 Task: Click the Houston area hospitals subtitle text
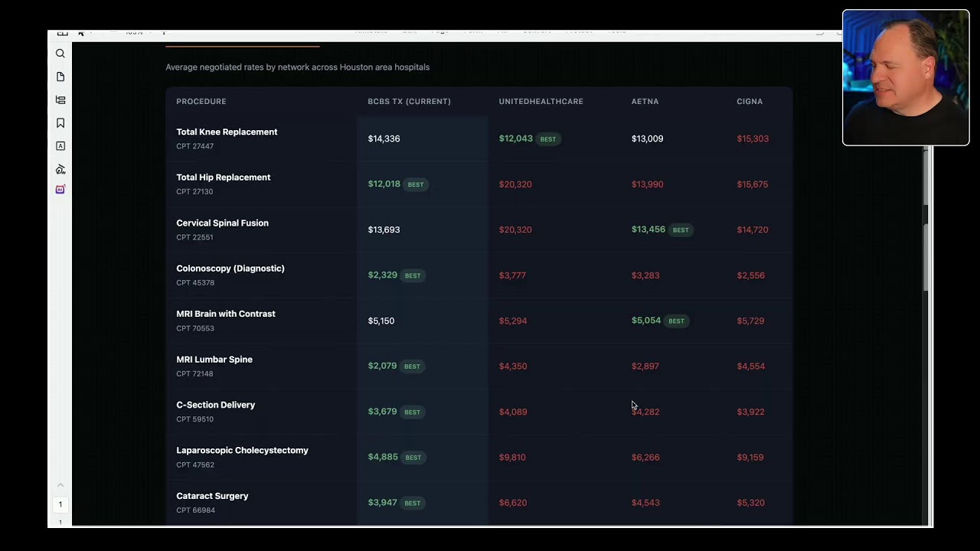click(x=298, y=67)
